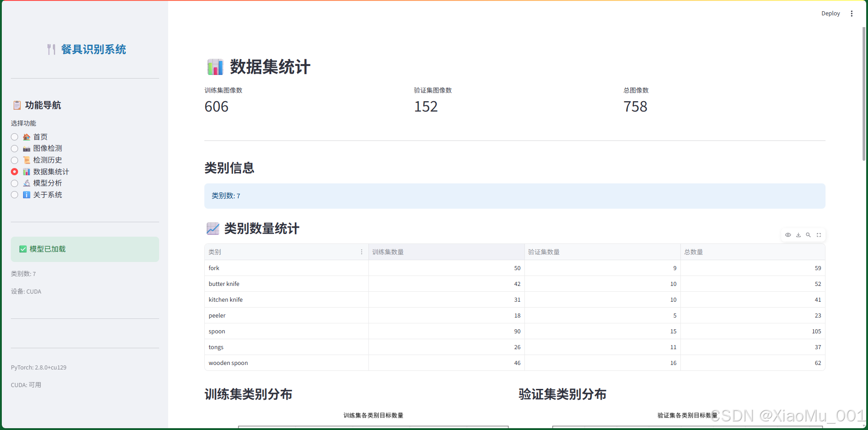
Task: Click the house icon beside 首页
Action: pyautogui.click(x=27, y=137)
